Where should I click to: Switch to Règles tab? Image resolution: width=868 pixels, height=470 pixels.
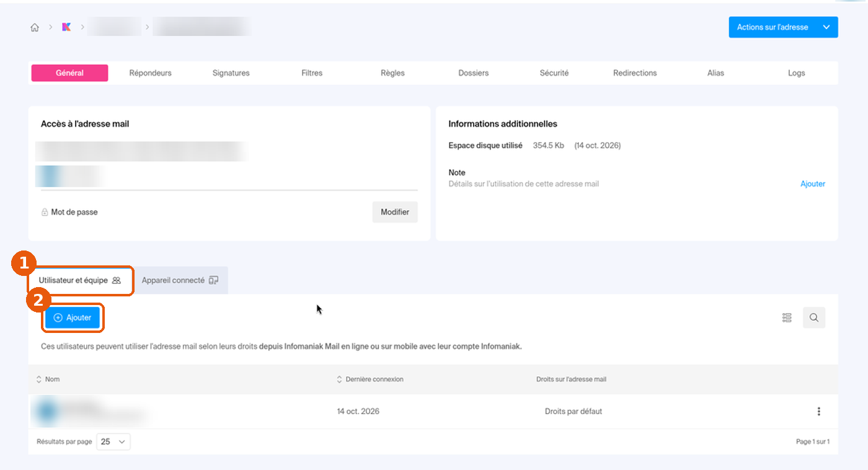coord(392,73)
